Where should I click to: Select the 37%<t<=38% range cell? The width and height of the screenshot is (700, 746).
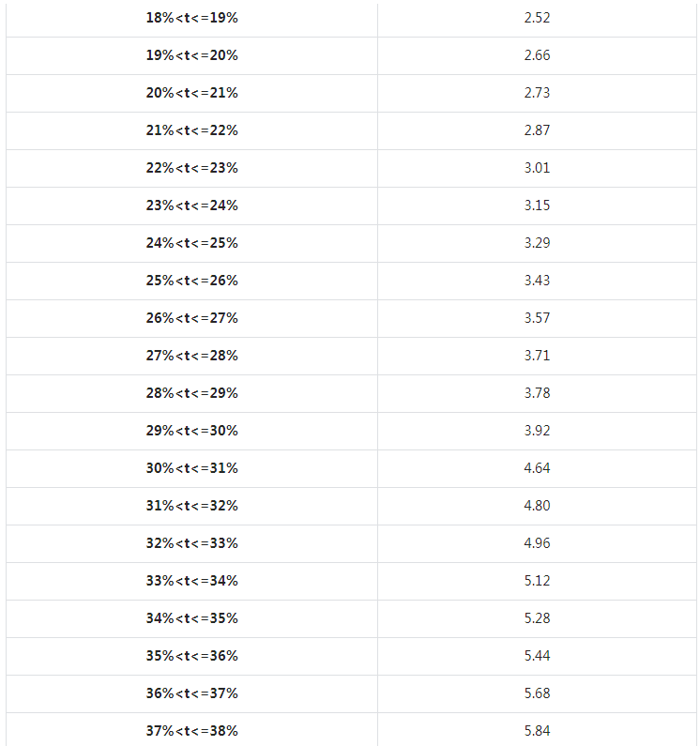(192, 731)
